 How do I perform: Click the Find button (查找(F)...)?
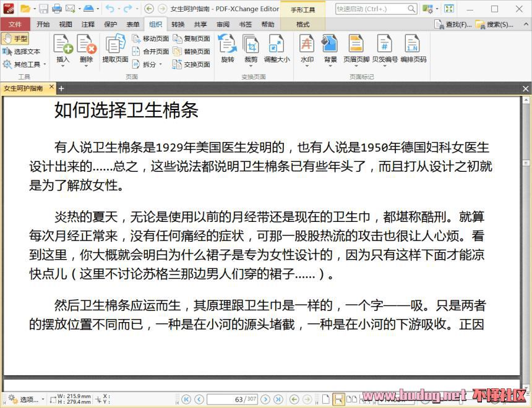click(454, 25)
